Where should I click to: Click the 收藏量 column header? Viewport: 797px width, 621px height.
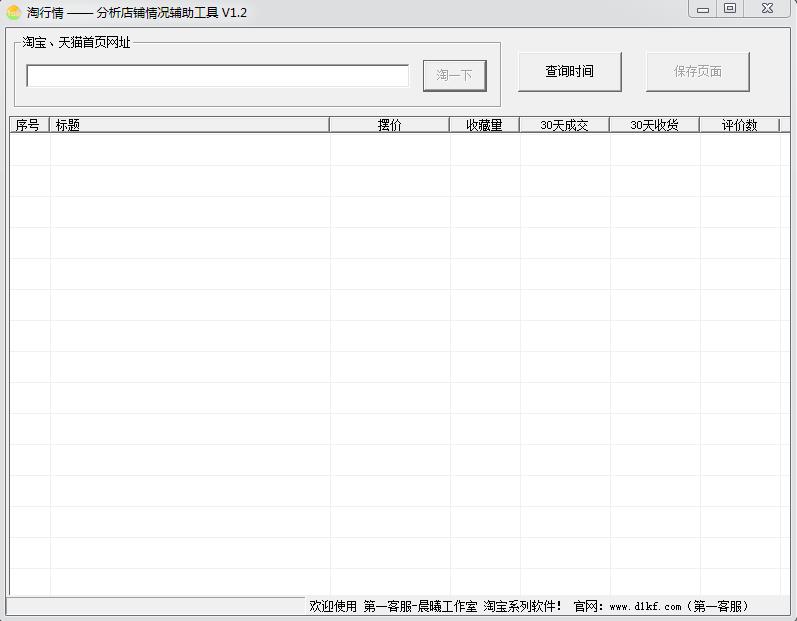pos(484,125)
